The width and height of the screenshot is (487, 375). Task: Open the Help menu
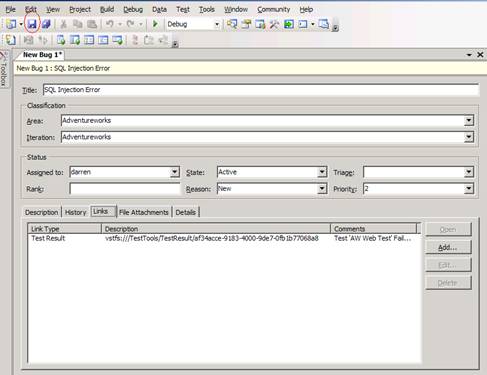click(306, 9)
